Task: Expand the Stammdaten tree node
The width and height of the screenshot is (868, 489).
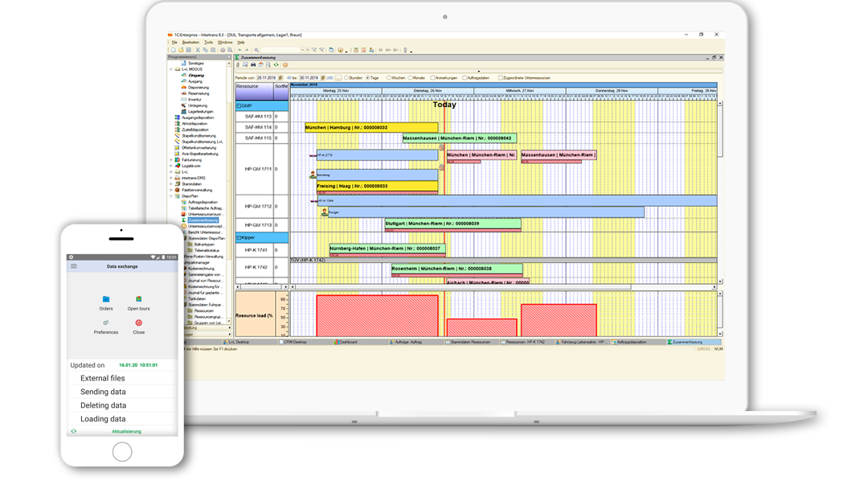Action: (171, 184)
